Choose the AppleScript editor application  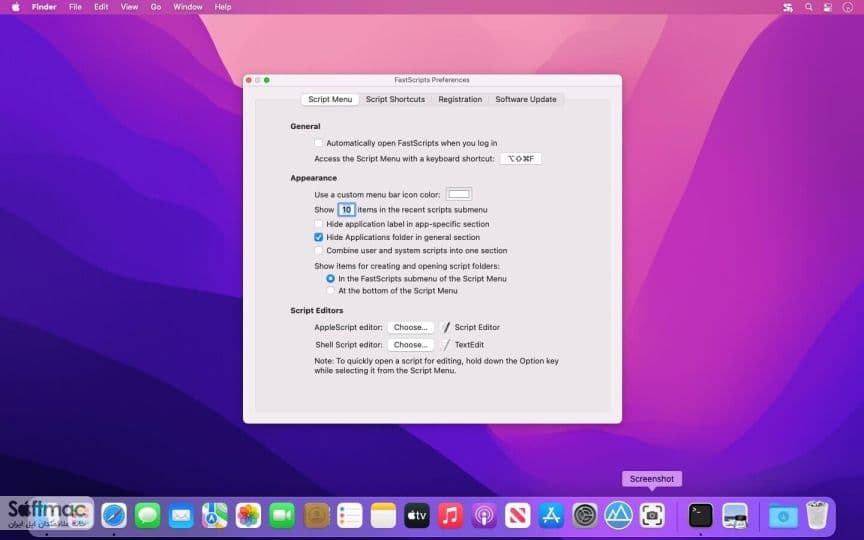(x=411, y=327)
